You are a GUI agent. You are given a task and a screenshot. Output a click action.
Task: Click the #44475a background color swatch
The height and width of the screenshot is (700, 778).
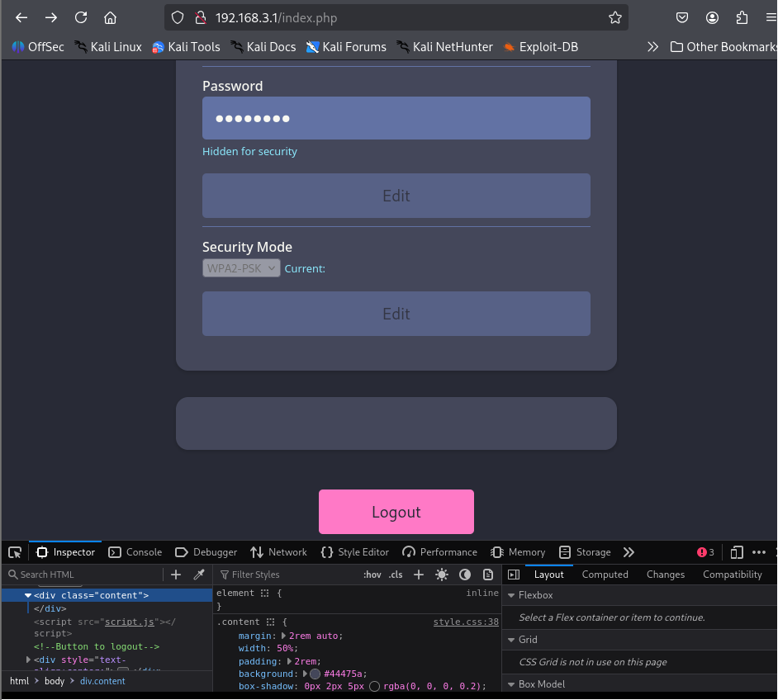315,674
